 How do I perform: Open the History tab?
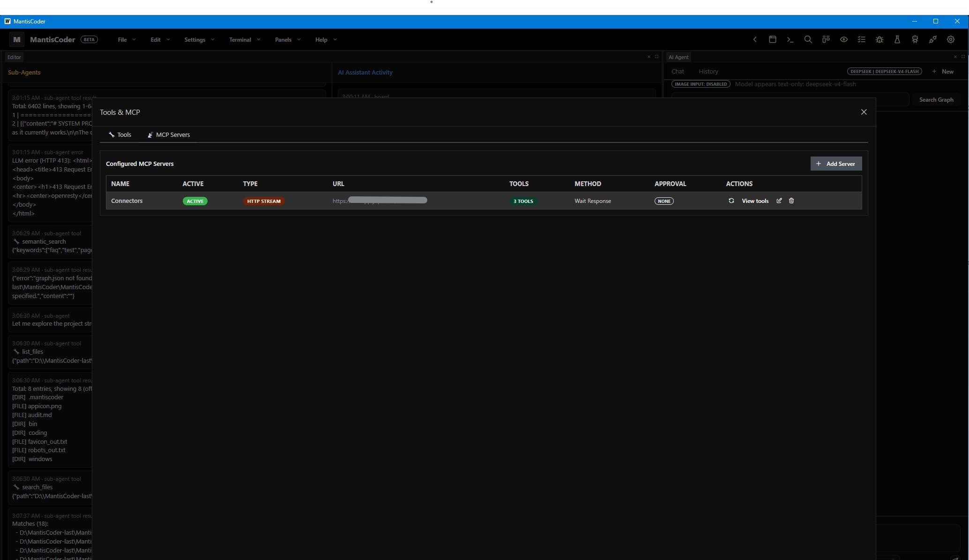pyautogui.click(x=708, y=72)
